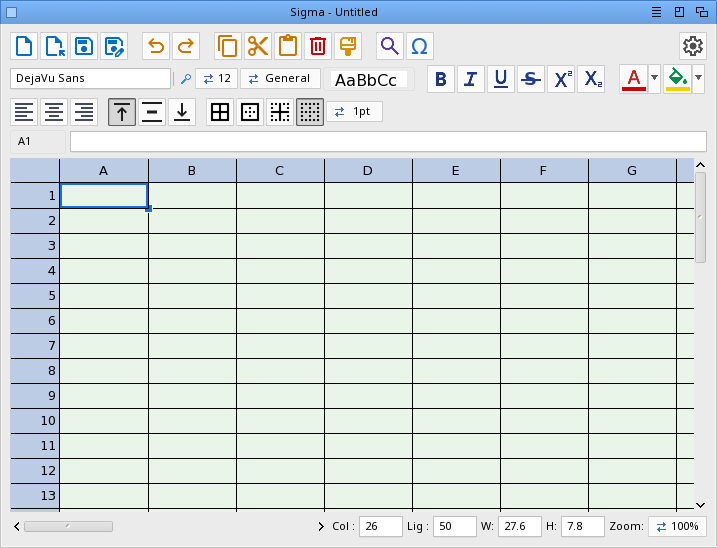Toggle underline formatting
The height and width of the screenshot is (548, 717).
(x=501, y=79)
